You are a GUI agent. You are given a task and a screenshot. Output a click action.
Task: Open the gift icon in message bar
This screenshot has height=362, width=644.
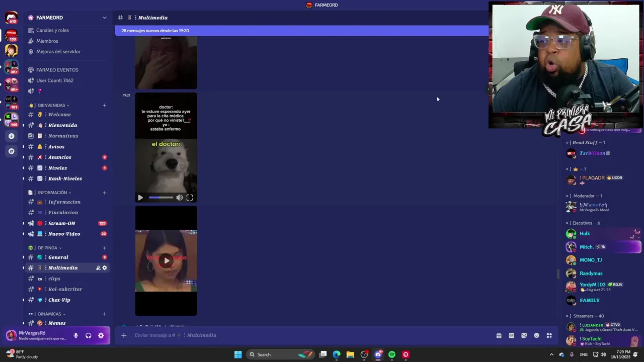(x=499, y=335)
